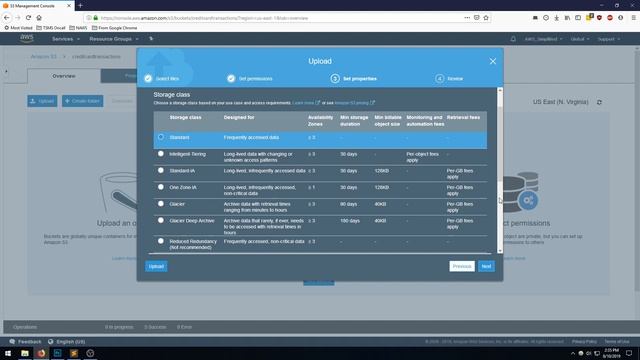Click the browser Reload icon
Viewport: 640px width, 360px height.
point(28,18)
